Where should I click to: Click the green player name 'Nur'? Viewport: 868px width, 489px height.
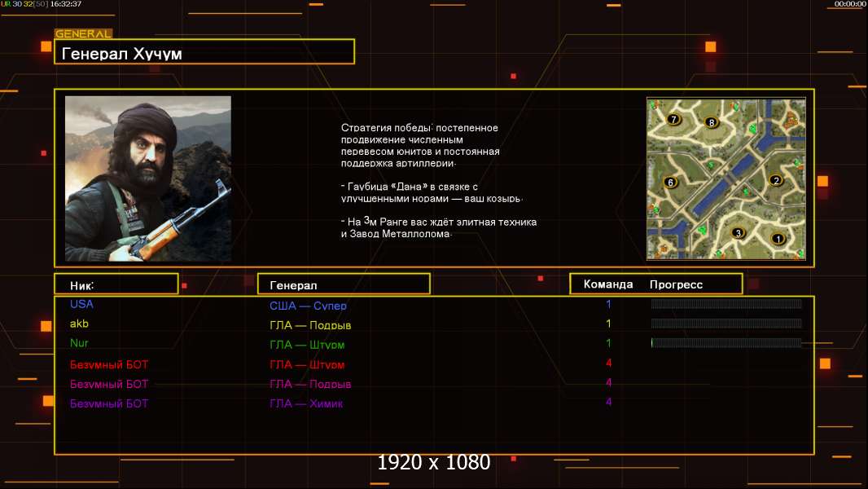[79, 343]
